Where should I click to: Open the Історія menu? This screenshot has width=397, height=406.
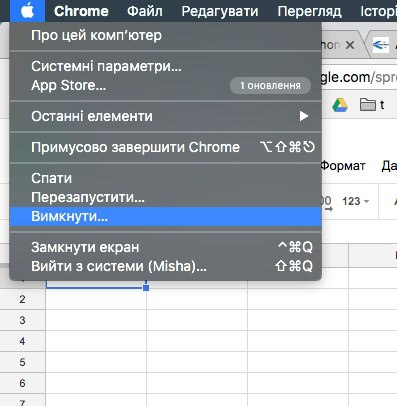[x=379, y=12]
